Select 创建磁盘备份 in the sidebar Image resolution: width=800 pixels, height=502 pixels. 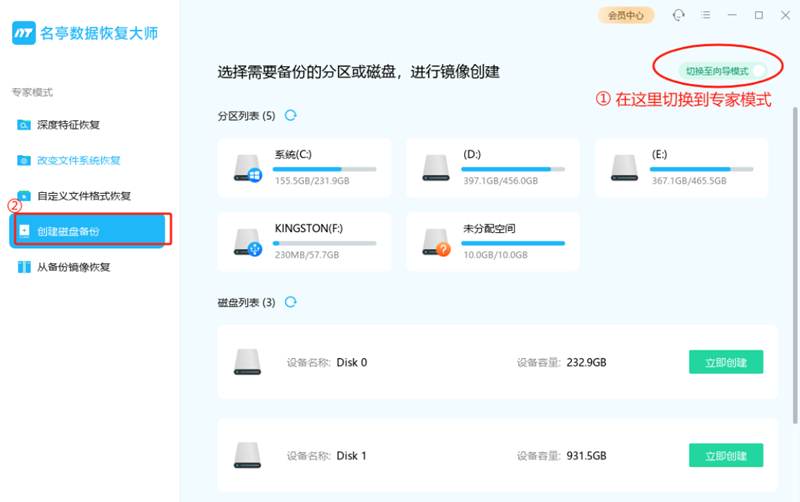(87, 231)
